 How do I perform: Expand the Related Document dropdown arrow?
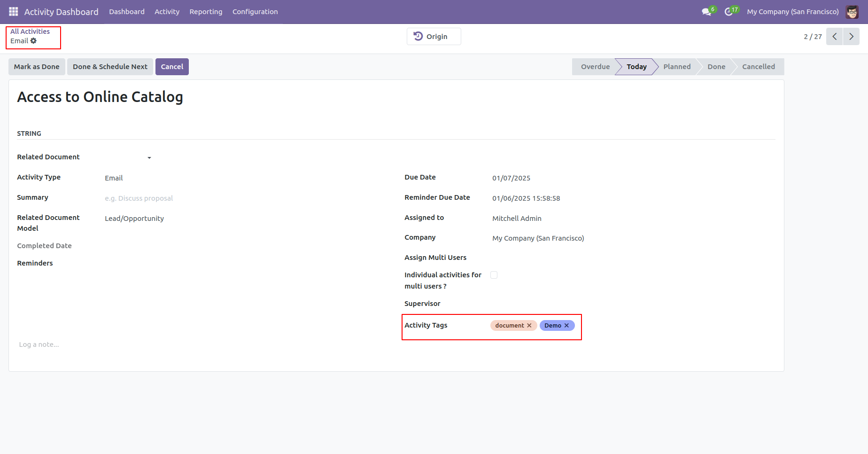tap(149, 158)
